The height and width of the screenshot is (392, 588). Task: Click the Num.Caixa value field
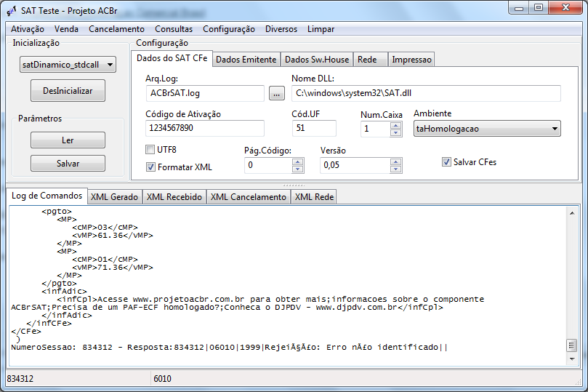click(x=375, y=129)
